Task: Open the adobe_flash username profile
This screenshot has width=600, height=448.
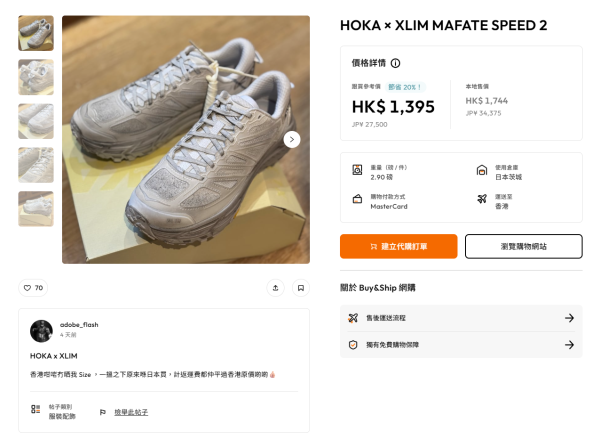Action: (x=79, y=325)
